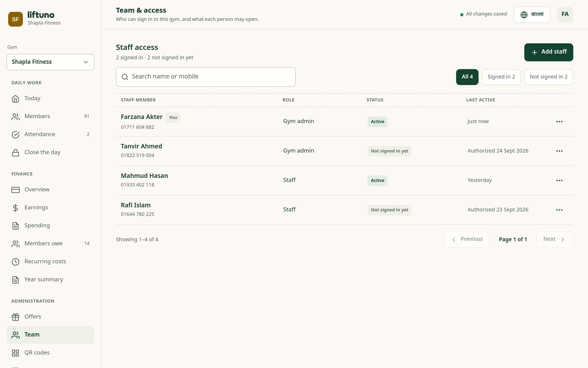Show all 4 staff filter
Image resolution: width=588 pixels, height=368 pixels.
click(x=467, y=77)
